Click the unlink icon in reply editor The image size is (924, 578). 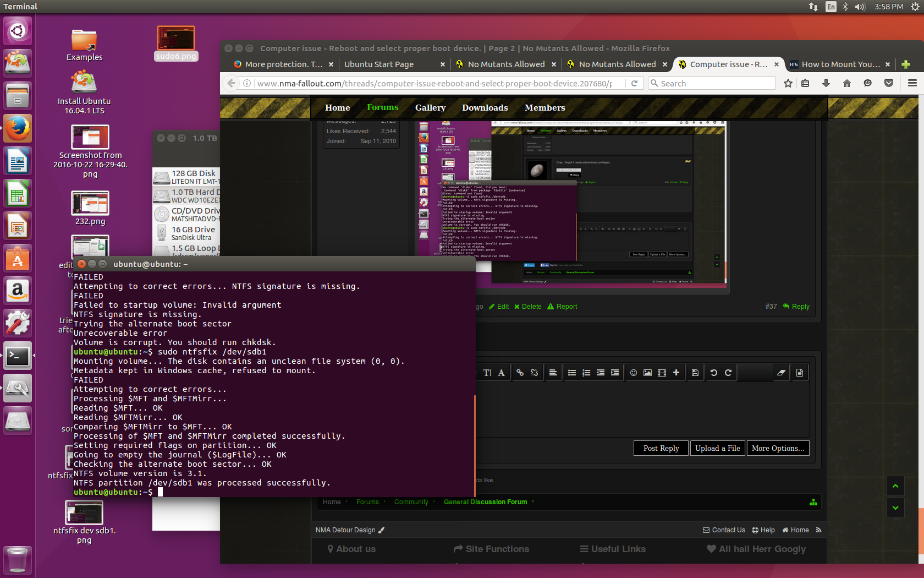click(534, 373)
